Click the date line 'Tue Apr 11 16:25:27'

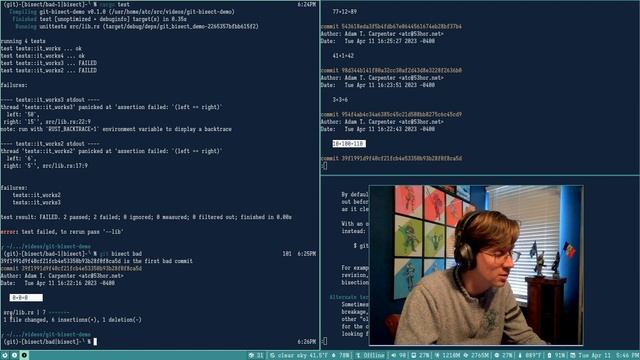378,41
